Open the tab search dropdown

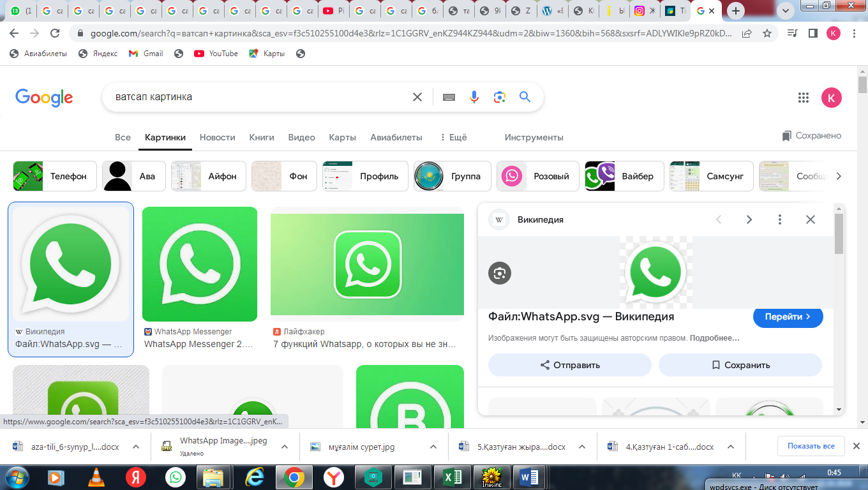(785, 11)
